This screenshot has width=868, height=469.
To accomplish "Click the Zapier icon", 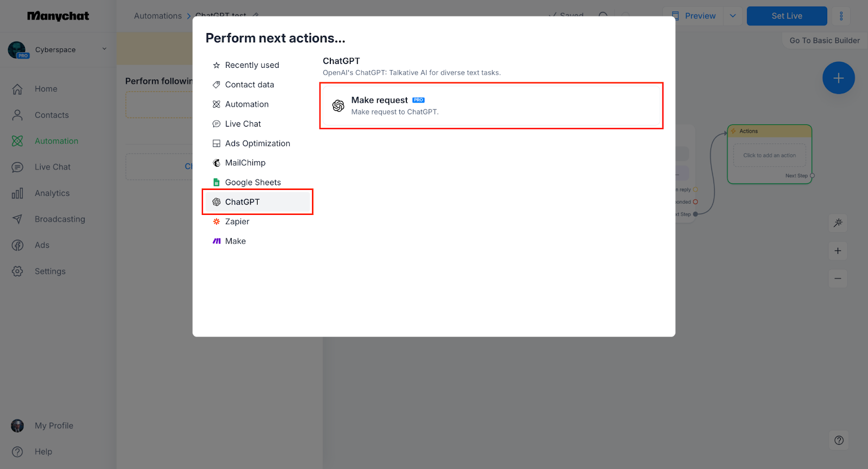I will tap(216, 221).
